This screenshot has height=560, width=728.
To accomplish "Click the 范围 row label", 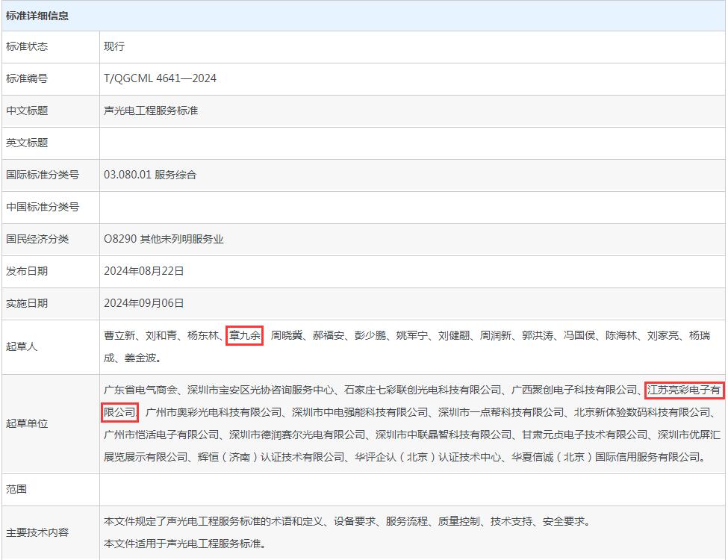I will click(x=16, y=489).
